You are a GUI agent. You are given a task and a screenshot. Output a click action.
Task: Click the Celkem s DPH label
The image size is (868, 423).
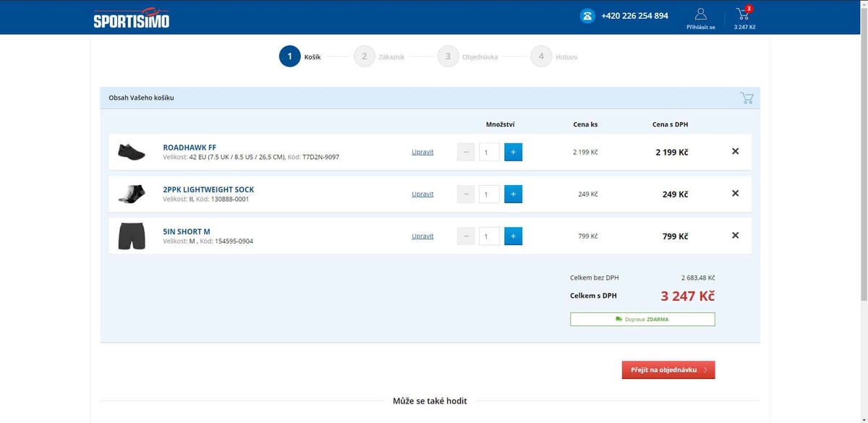(593, 296)
